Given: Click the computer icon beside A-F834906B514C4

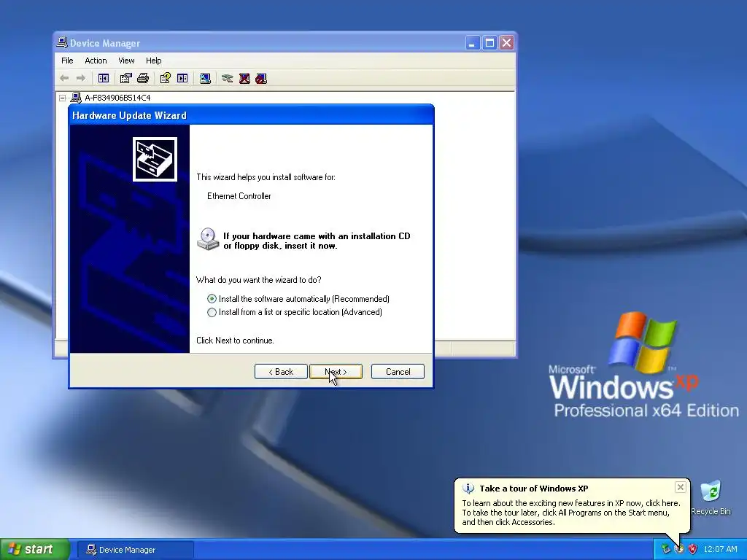Looking at the screenshot, I should (x=76, y=98).
